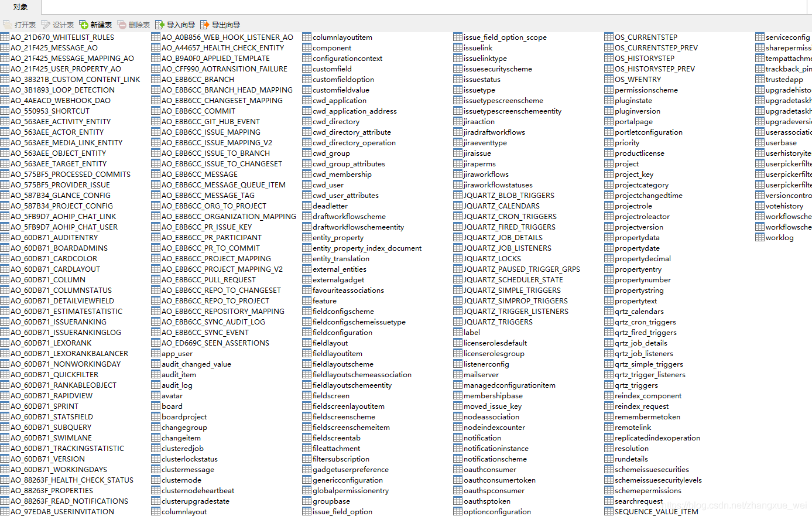Select the table icon for worklog
Image resolution: width=812 pixels, height=516 pixels.
pos(760,237)
